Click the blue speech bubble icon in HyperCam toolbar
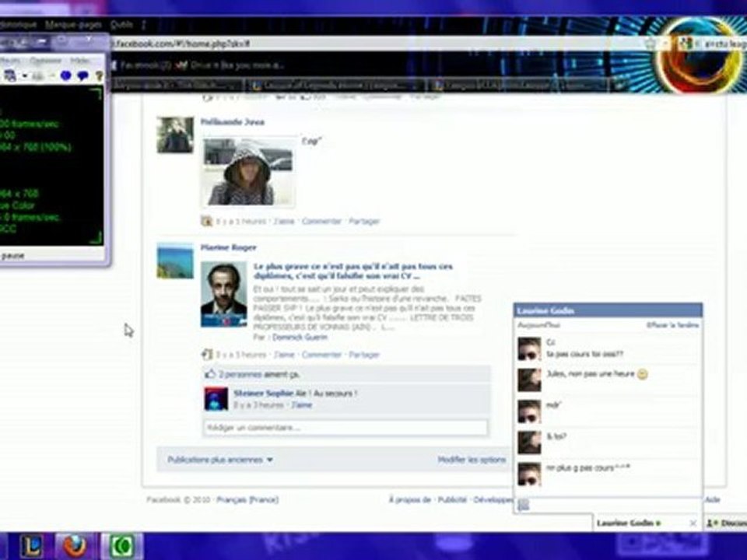 click(83, 75)
